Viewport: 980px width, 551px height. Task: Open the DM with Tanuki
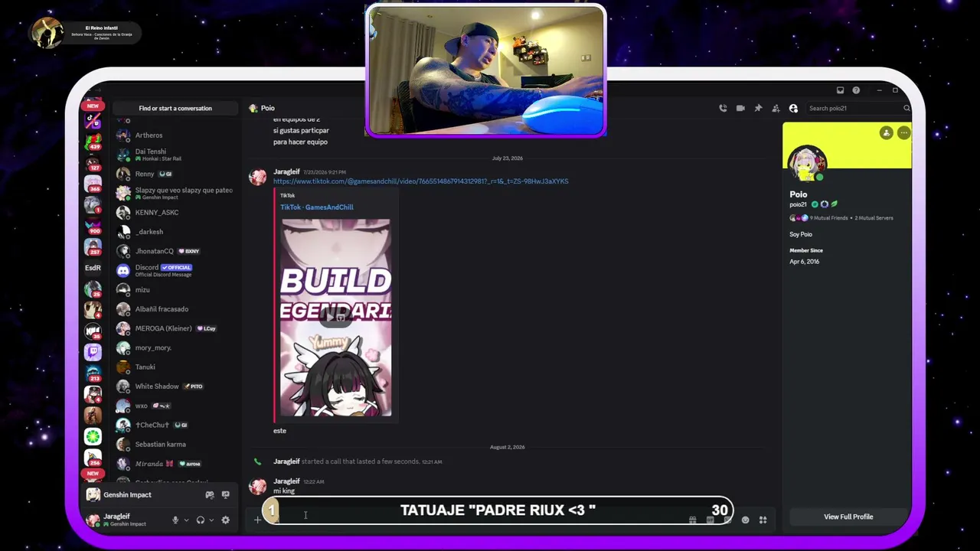point(175,367)
